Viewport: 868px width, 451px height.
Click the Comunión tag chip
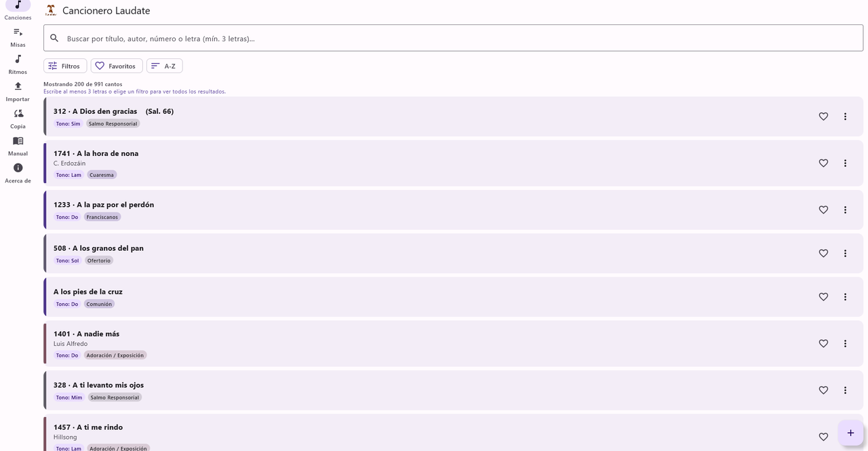[x=99, y=304]
